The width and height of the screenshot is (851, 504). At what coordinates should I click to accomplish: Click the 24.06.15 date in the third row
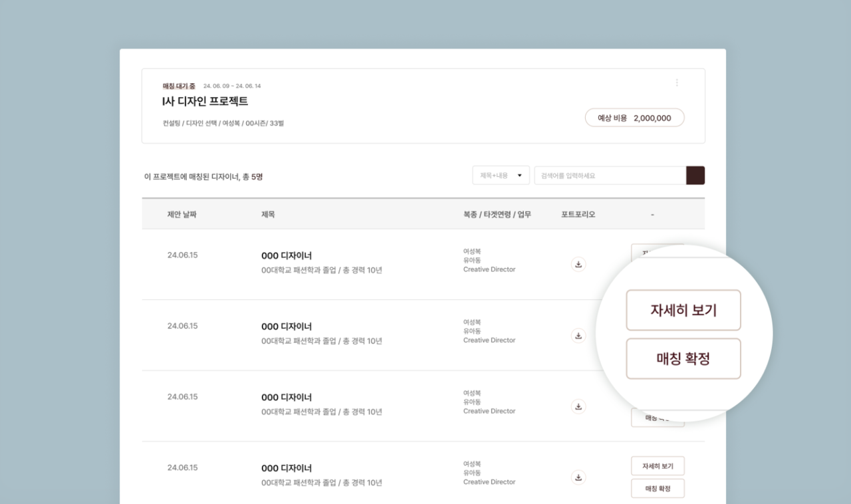pos(182,397)
